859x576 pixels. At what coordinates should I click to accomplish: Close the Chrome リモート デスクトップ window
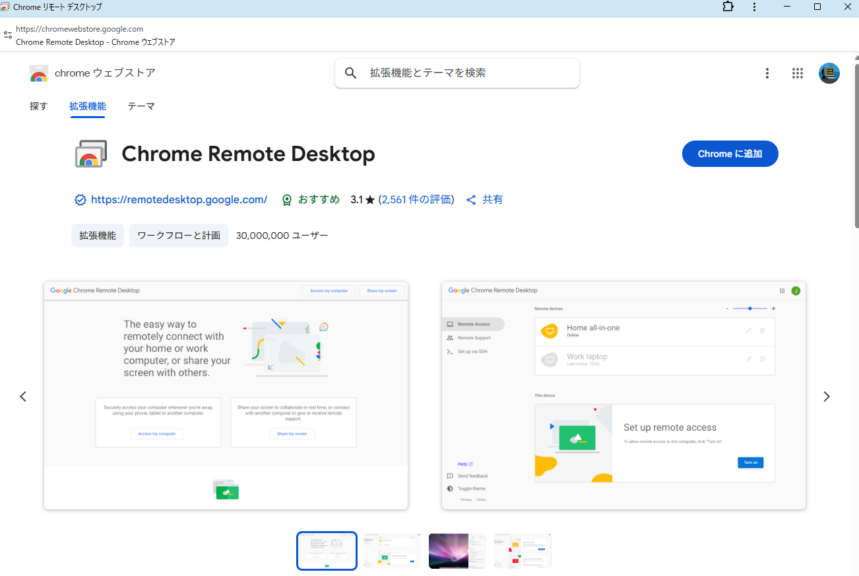coord(847,7)
